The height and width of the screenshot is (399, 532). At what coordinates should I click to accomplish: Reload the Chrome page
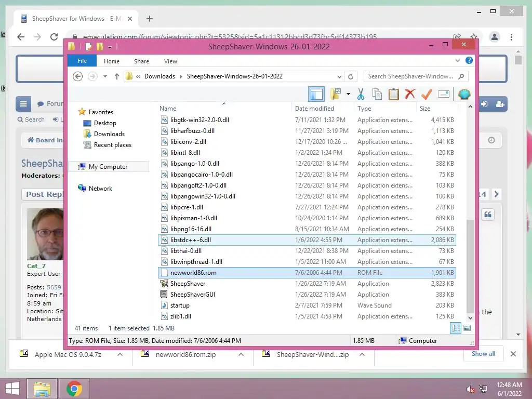(54, 37)
